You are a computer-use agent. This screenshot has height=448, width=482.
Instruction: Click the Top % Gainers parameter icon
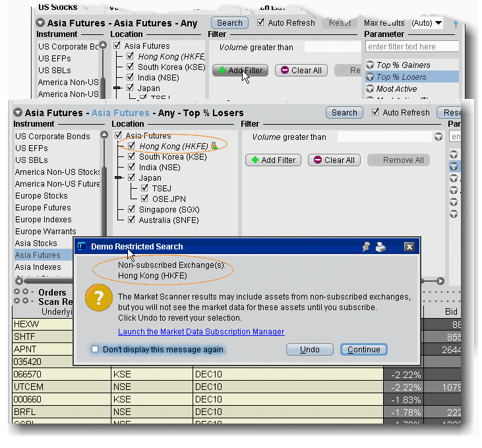[x=370, y=65]
